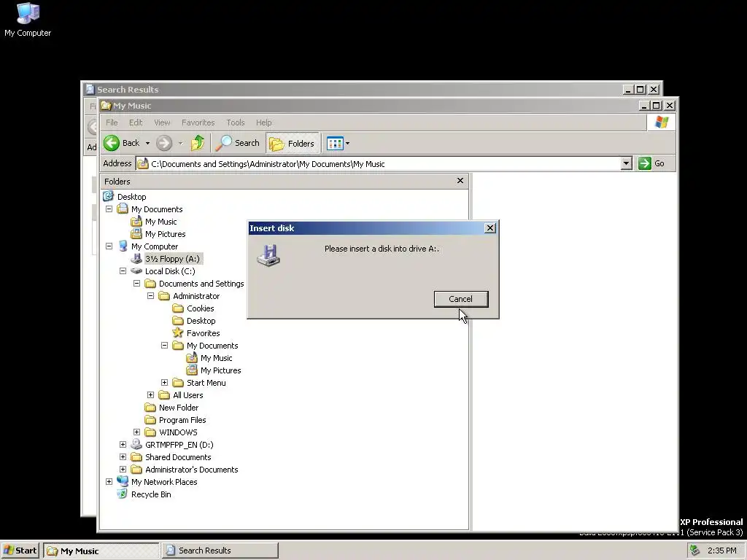Expand the Start Menu folder
The image size is (747, 560).
click(x=164, y=382)
